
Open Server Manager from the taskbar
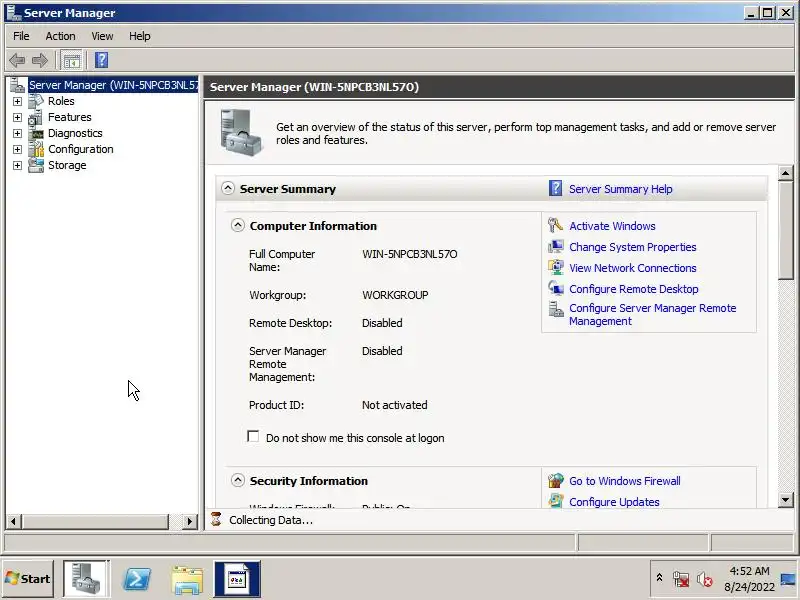coord(86,579)
